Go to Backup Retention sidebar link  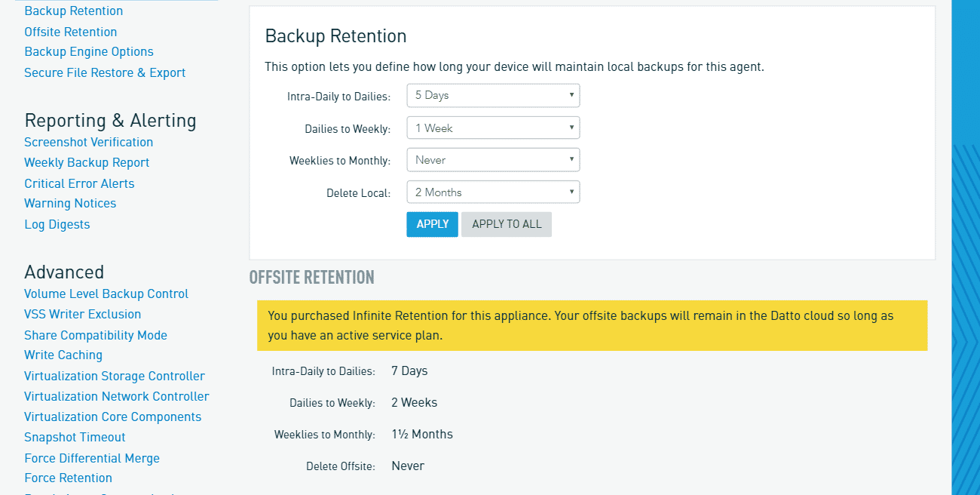point(74,11)
